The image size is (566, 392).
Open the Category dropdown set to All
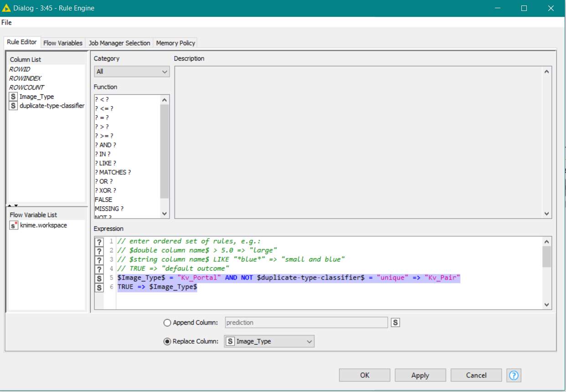click(x=132, y=71)
